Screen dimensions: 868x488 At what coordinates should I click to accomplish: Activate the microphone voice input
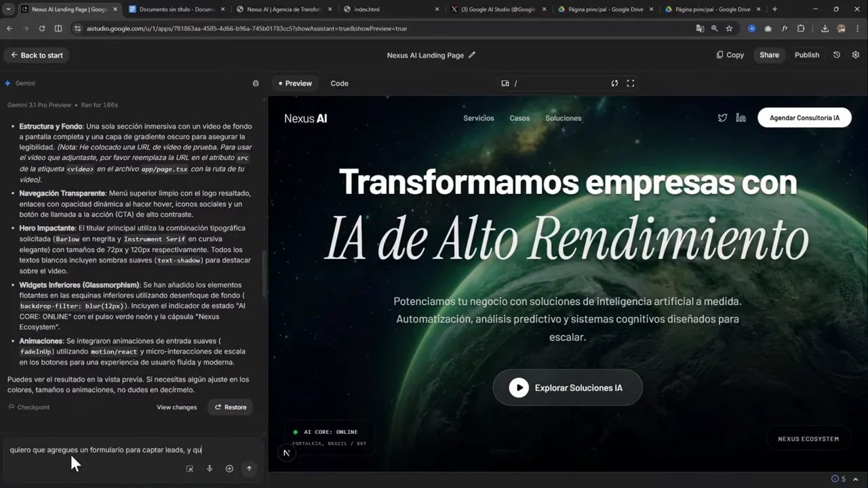pyautogui.click(x=210, y=468)
